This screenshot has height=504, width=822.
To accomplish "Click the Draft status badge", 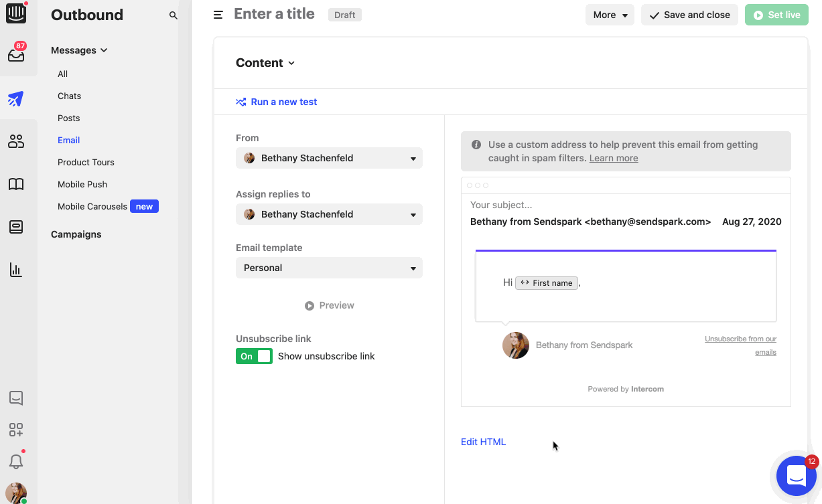I will [345, 15].
